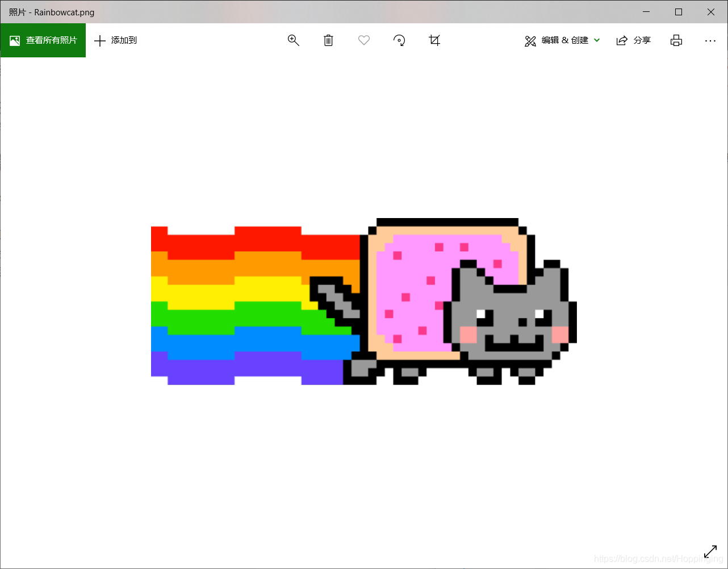This screenshot has width=728, height=569.
Task: Toggle the heart to favorite this photo
Action: 363,40
